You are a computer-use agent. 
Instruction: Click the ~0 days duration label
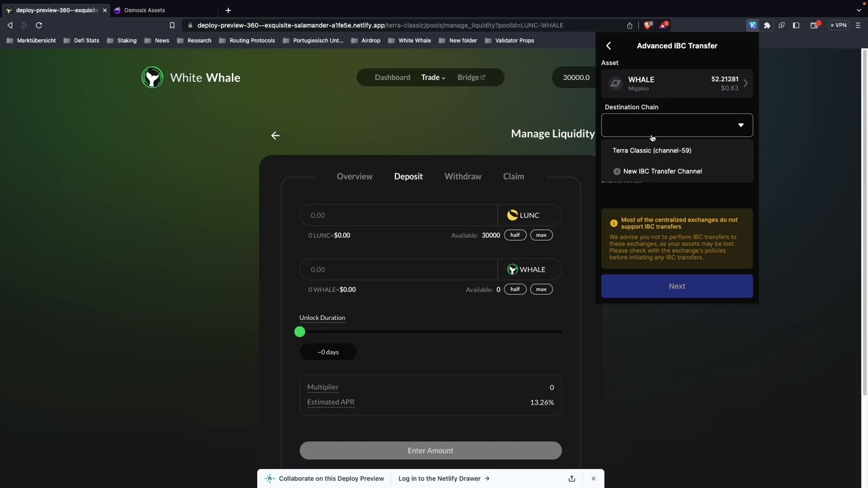click(x=328, y=352)
